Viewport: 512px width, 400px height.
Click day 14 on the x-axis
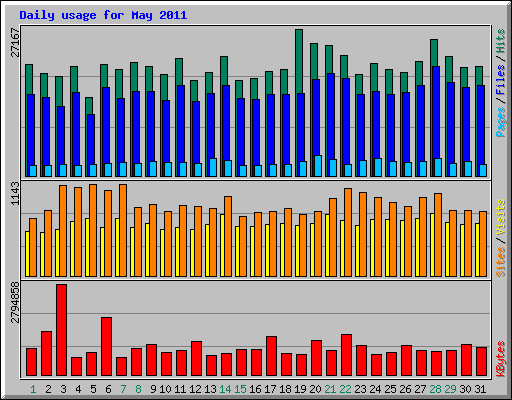coord(225,389)
